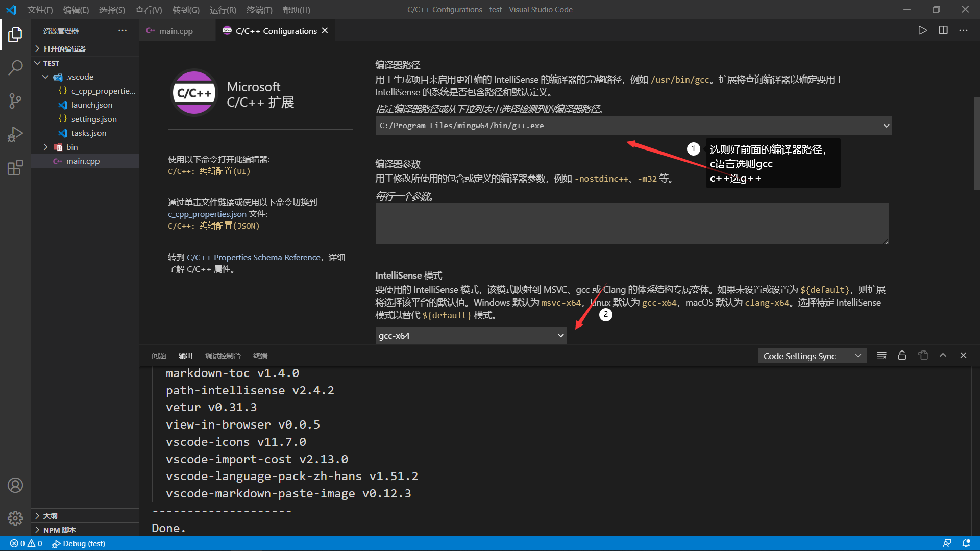
Task: Click the configuration editor vertical scrollbar
Action: [976, 143]
